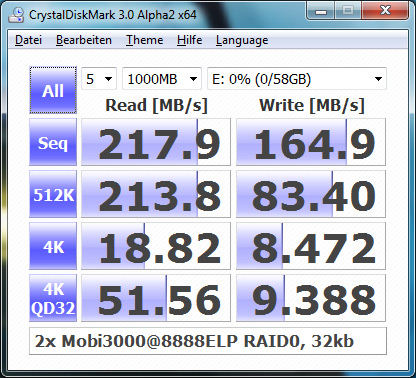
Task: Click the 512K write result 83.40
Action: click(x=311, y=194)
